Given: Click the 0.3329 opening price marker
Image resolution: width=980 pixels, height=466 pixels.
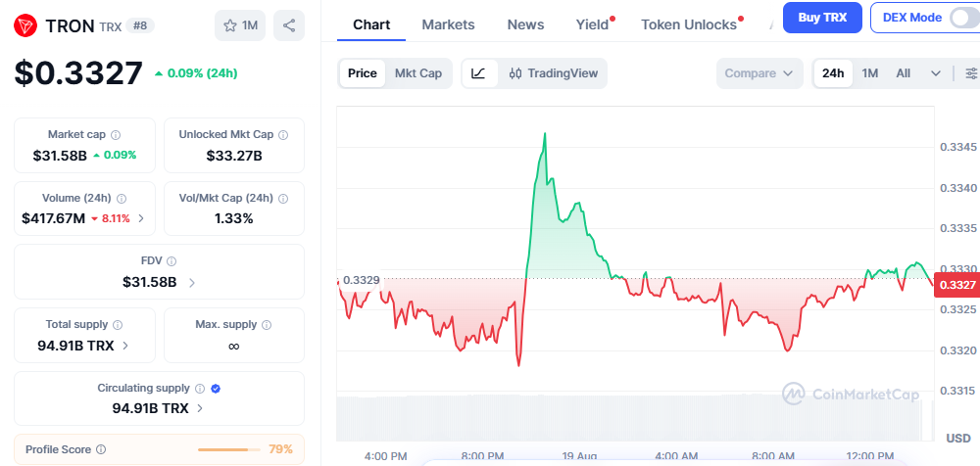Looking at the screenshot, I should [362, 280].
